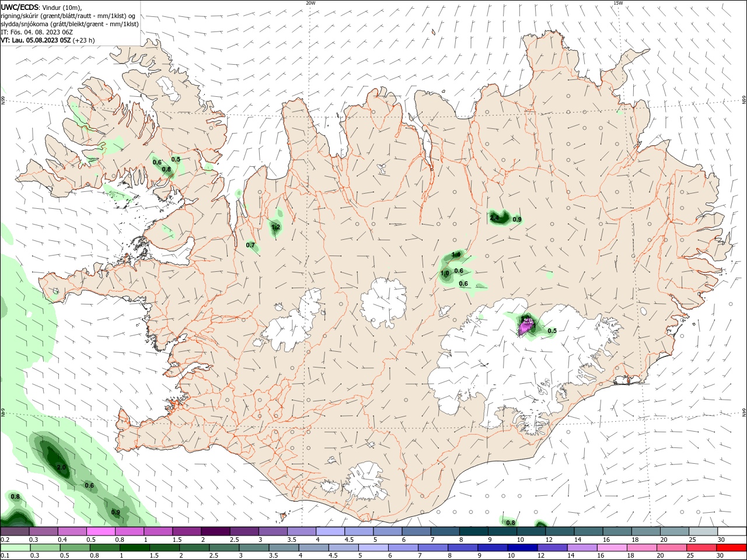The width and height of the screenshot is (747, 560).
Task: Pick the deep navy blue rain-scale swatch starting at 10
Action: (x=522, y=548)
